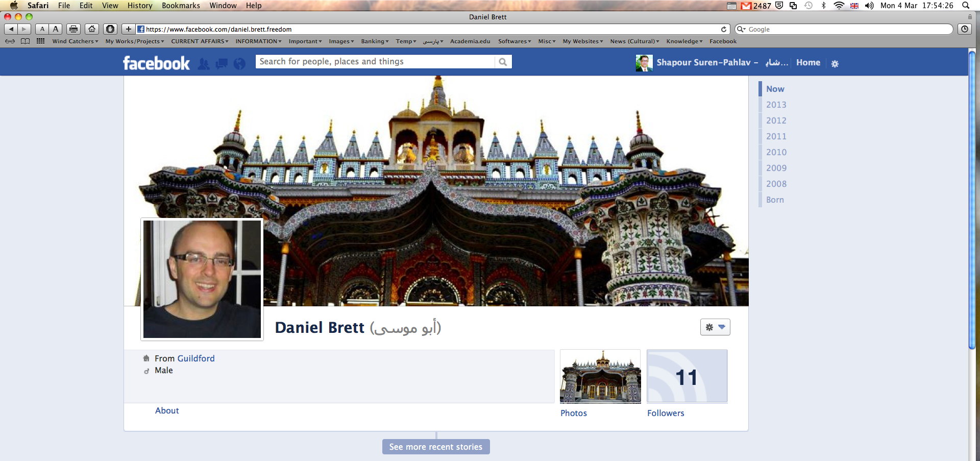
Task: Open the friend requests icon
Action: click(203, 63)
